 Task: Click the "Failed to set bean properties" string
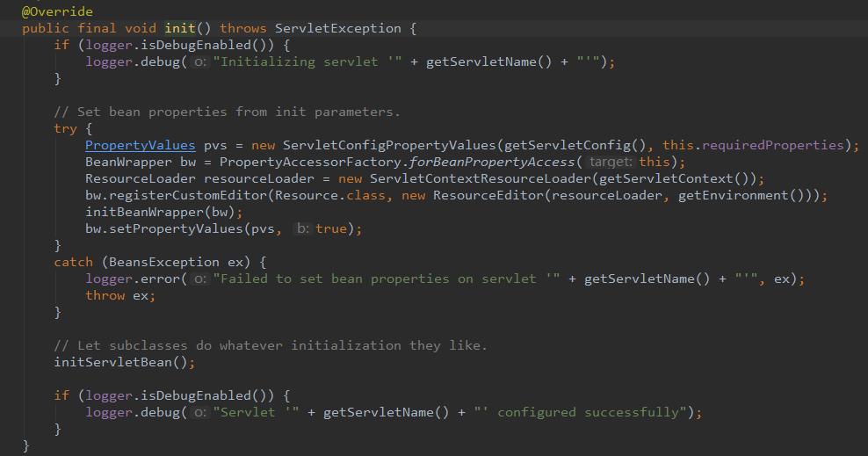pos(373,279)
